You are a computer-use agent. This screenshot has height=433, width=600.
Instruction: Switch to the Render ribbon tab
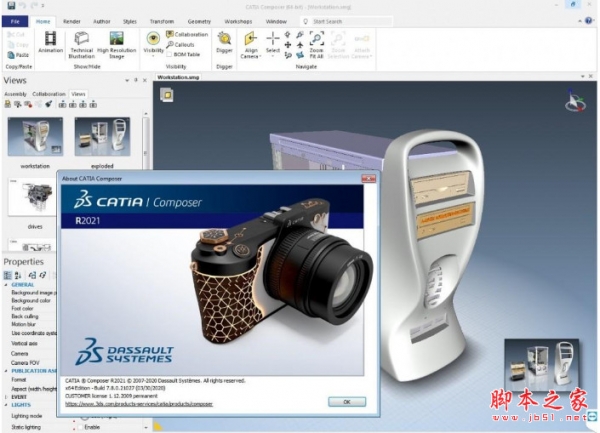72,19
